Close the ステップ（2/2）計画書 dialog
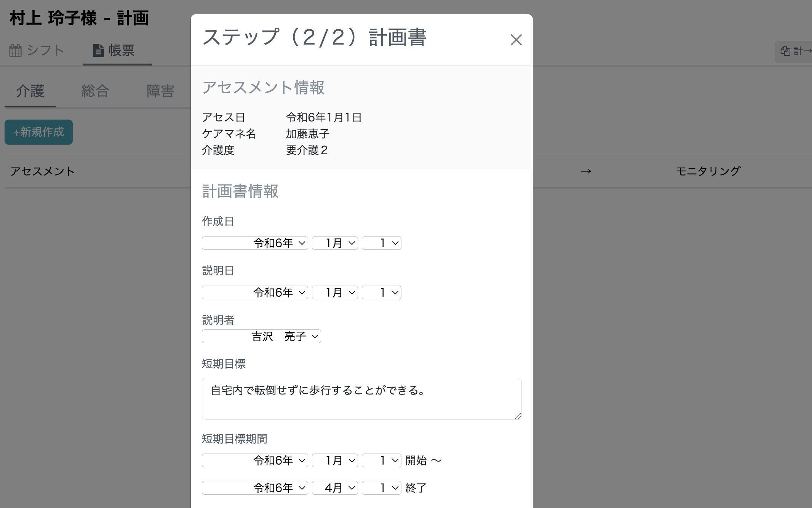Viewport: 812px width, 508px height. coord(516,40)
